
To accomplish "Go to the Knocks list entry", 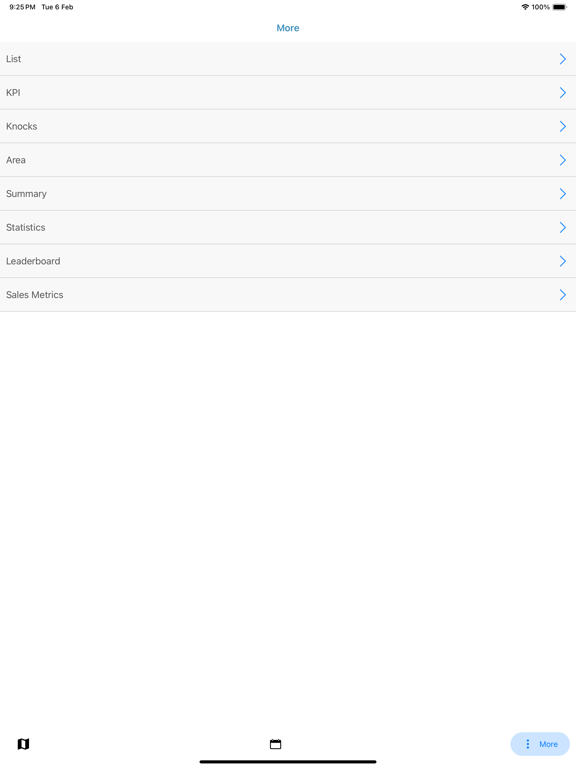I will click(x=288, y=126).
